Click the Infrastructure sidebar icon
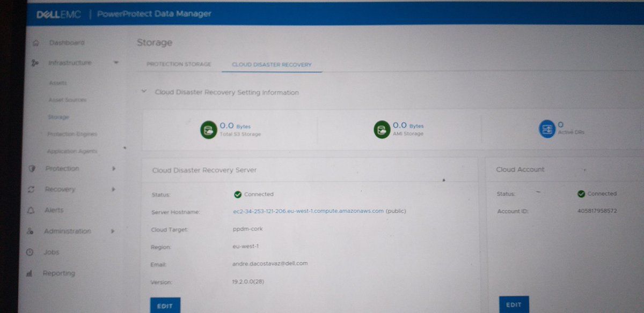The height and width of the screenshot is (313, 644). [x=35, y=63]
